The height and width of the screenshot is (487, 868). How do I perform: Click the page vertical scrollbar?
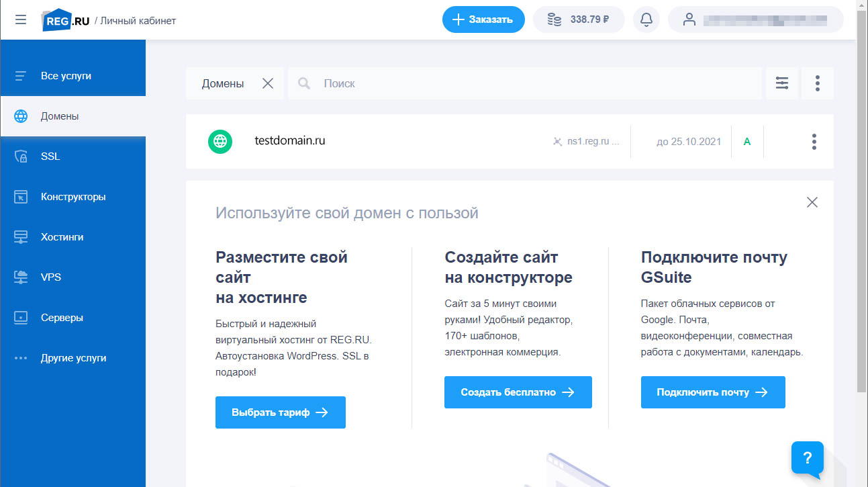click(862, 202)
